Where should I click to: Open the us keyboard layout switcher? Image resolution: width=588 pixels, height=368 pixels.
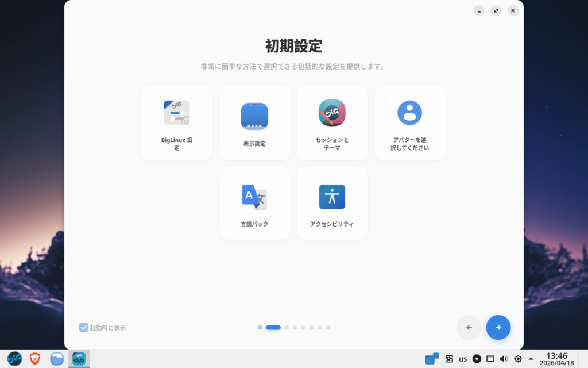pyautogui.click(x=463, y=359)
